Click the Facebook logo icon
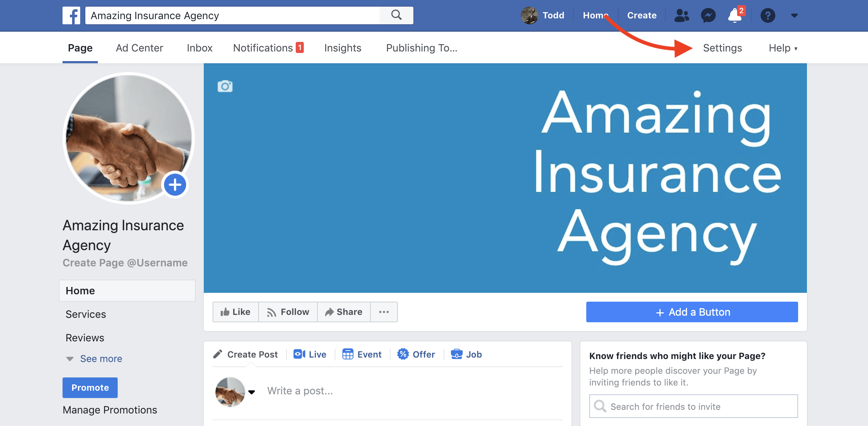 click(x=71, y=15)
